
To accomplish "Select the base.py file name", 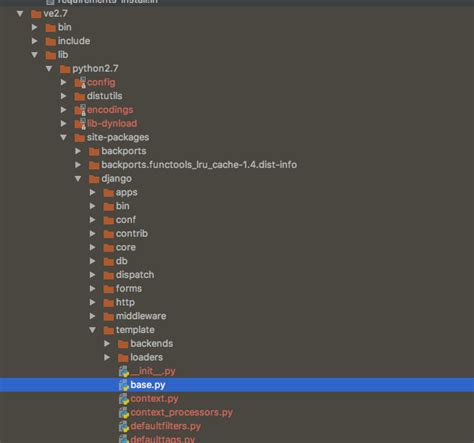I will (148, 385).
